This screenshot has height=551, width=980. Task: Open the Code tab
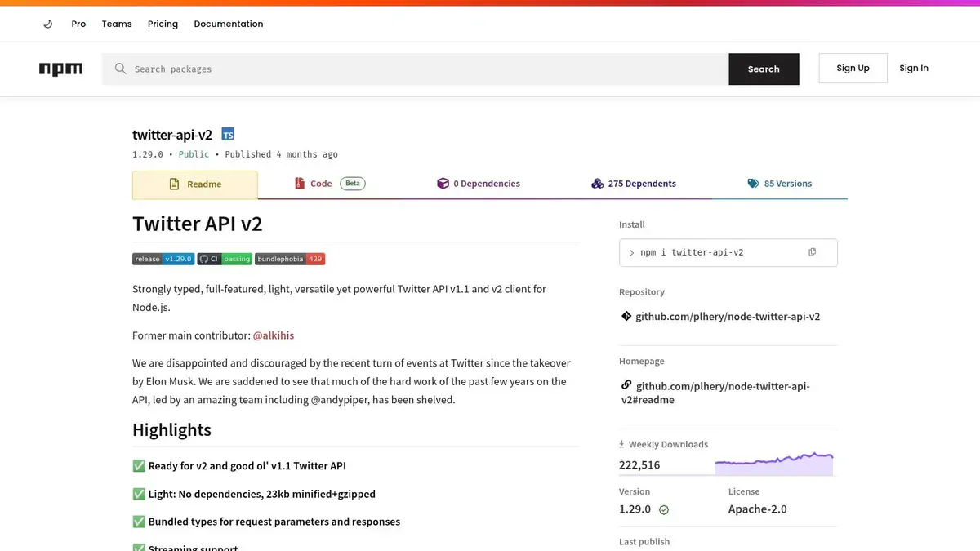330,184
